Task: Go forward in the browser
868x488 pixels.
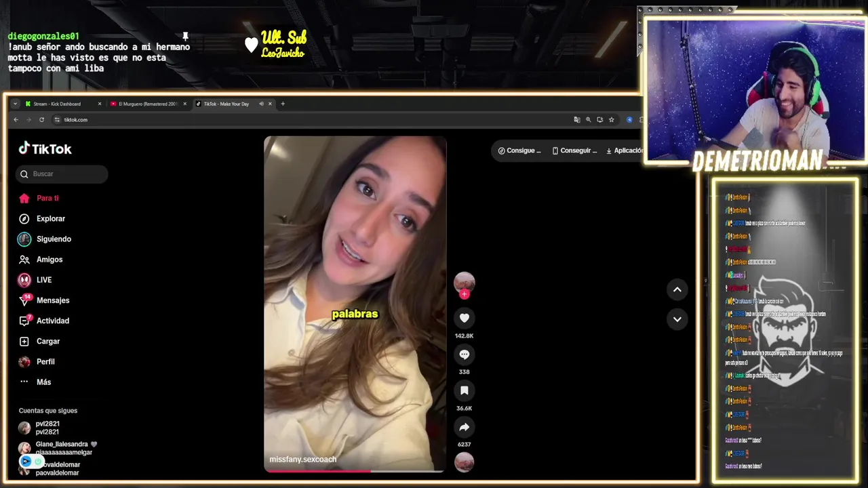Action: [28, 119]
